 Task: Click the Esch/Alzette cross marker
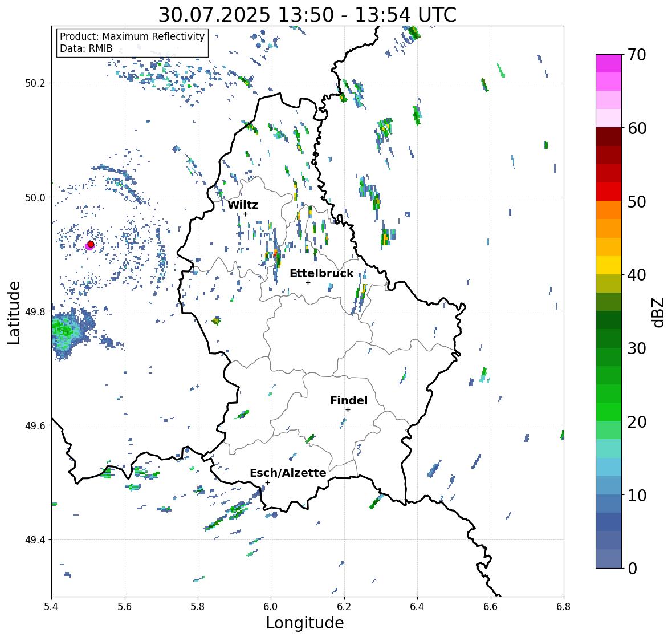coord(267,482)
